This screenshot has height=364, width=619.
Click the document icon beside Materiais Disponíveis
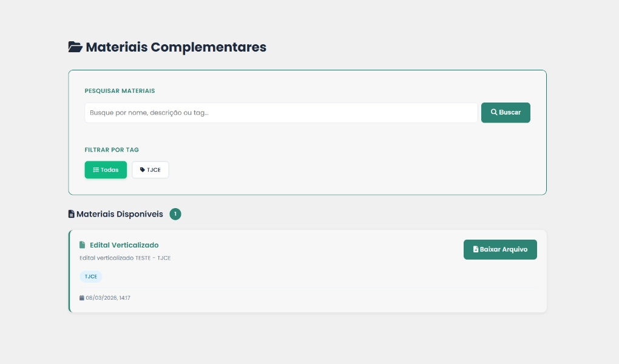click(x=72, y=214)
